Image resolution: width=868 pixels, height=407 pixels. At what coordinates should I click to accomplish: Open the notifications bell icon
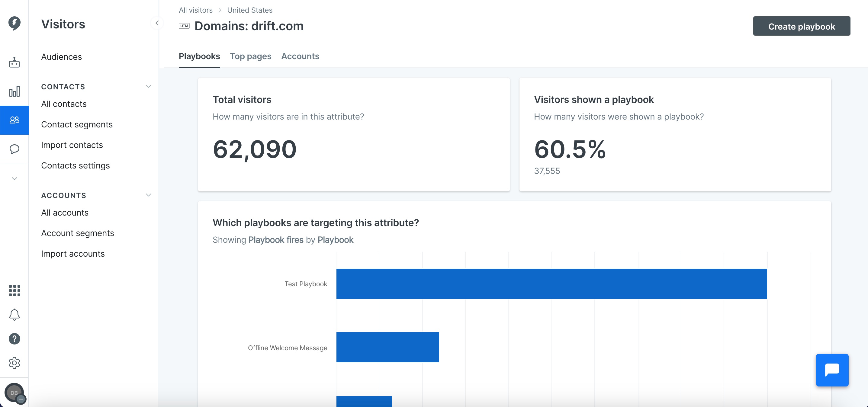(14, 315)
